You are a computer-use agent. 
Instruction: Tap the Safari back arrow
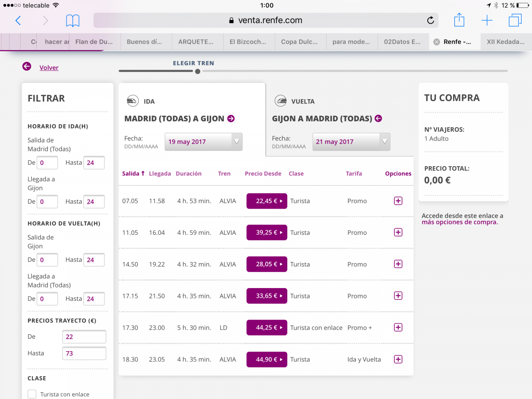point(18,20)
